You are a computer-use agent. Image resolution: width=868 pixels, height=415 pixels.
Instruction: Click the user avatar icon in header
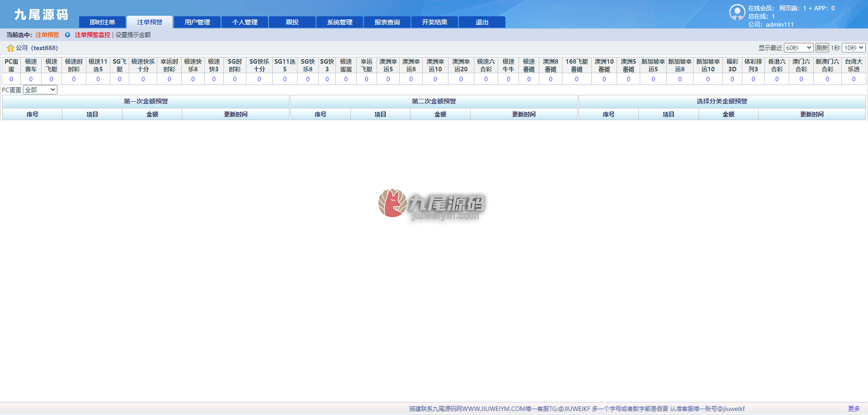[x=737, y=13]
